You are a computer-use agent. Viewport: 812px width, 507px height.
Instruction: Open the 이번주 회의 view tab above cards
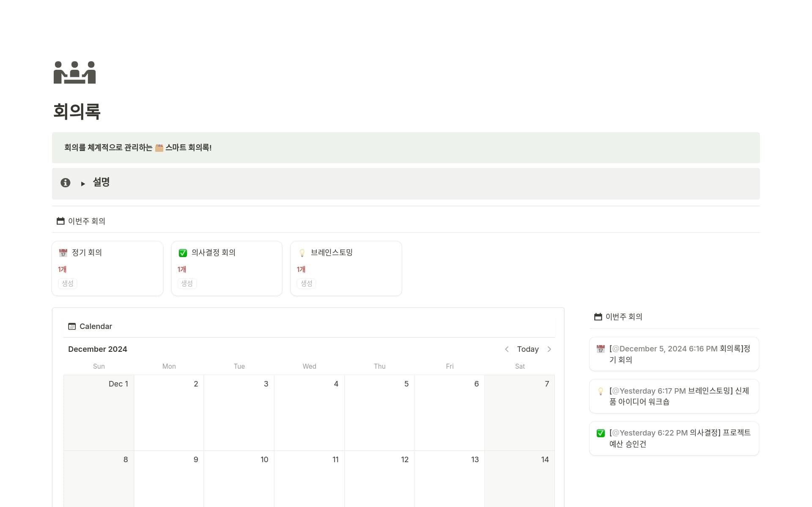click(81, 221)
